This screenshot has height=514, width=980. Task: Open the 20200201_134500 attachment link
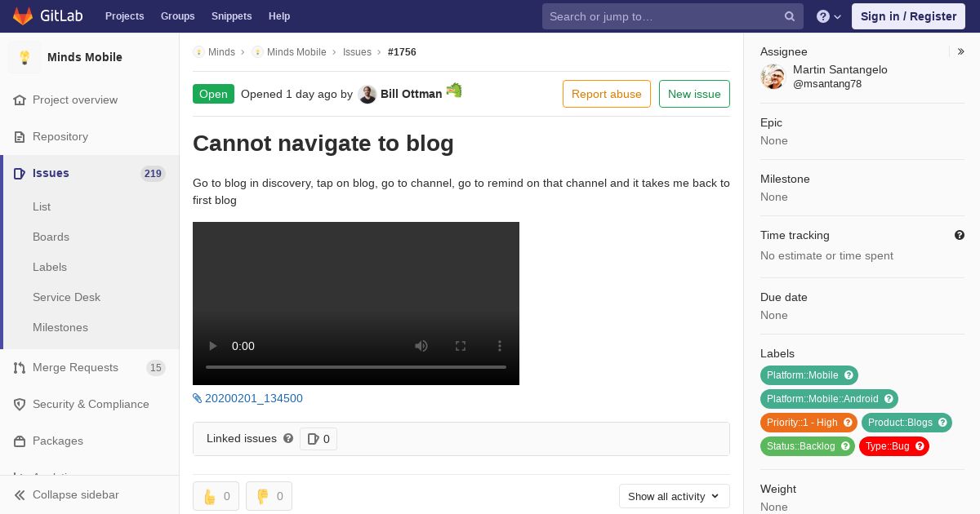point(253,398)
